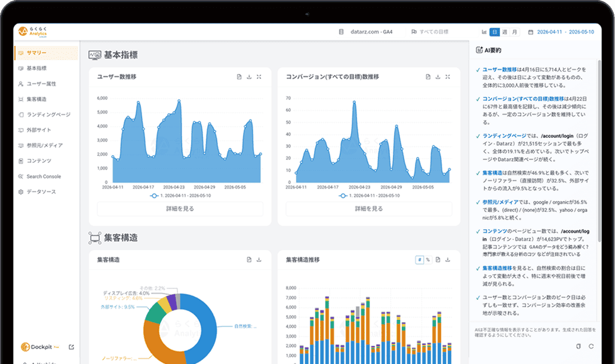
Task: Expand コンバージョン数推移 chart to fullscreen
Action: 448,77
